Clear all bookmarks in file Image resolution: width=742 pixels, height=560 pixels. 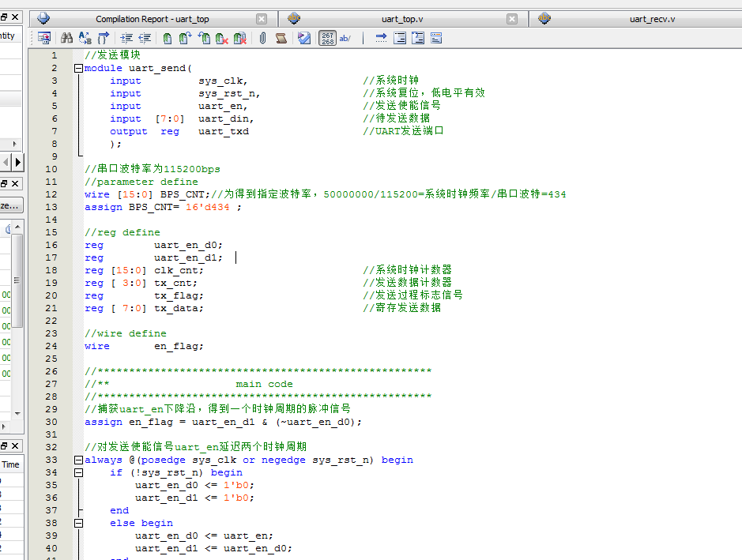(x=240, y=38)
